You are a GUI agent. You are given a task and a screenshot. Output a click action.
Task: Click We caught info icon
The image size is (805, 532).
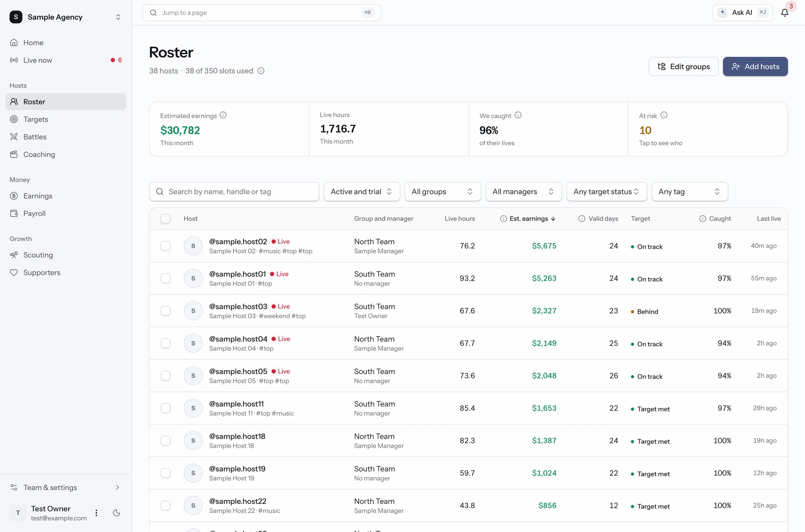point(518,115)
